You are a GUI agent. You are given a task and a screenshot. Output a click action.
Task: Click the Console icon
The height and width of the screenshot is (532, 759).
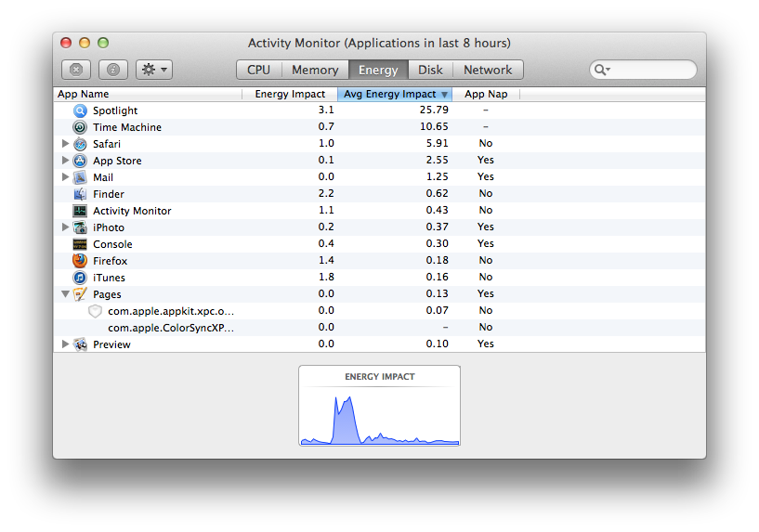80,244
